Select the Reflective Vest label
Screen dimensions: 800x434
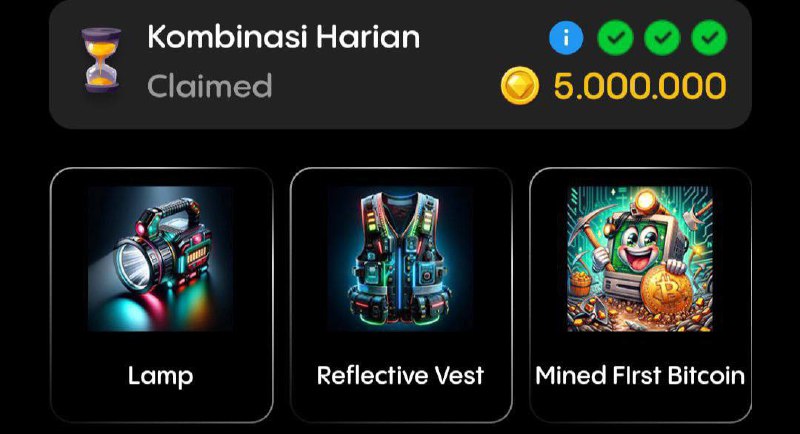(401, 376)
